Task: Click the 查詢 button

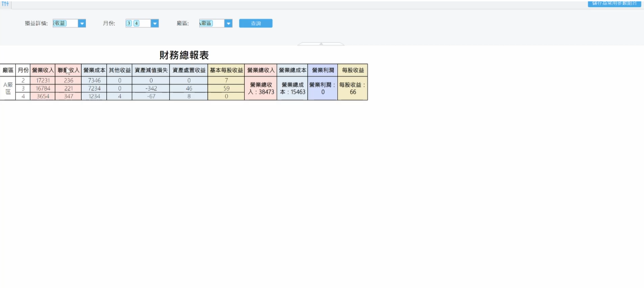Action: pos(256,23)
